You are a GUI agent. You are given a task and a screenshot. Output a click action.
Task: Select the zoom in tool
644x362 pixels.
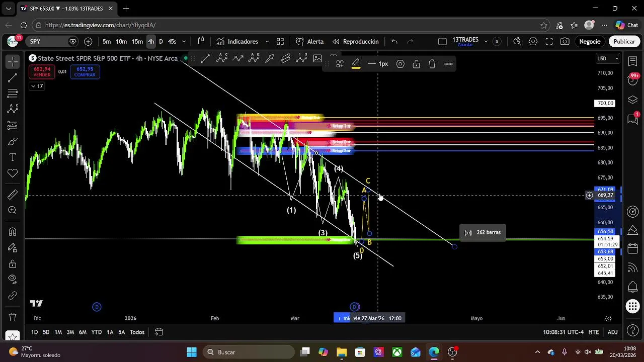(x=13, y=211)
